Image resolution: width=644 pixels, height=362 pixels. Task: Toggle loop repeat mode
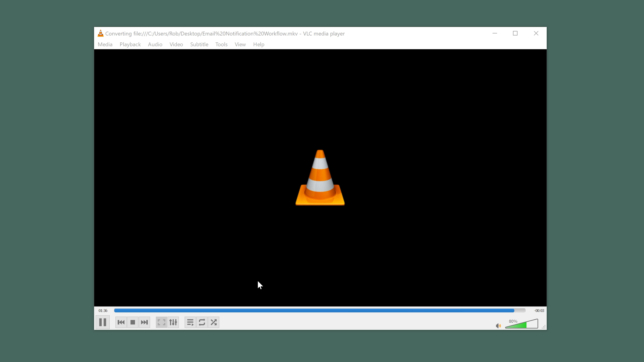tap(202, 322)
